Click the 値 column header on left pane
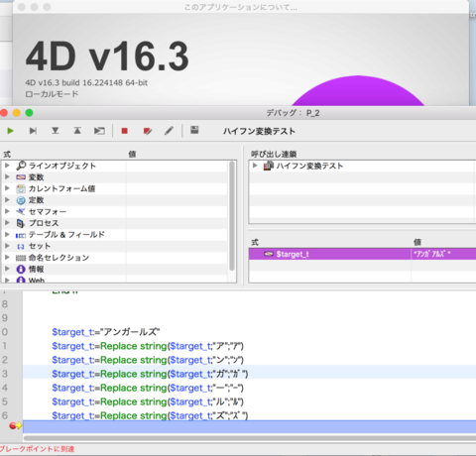 [x=132, y=154]
